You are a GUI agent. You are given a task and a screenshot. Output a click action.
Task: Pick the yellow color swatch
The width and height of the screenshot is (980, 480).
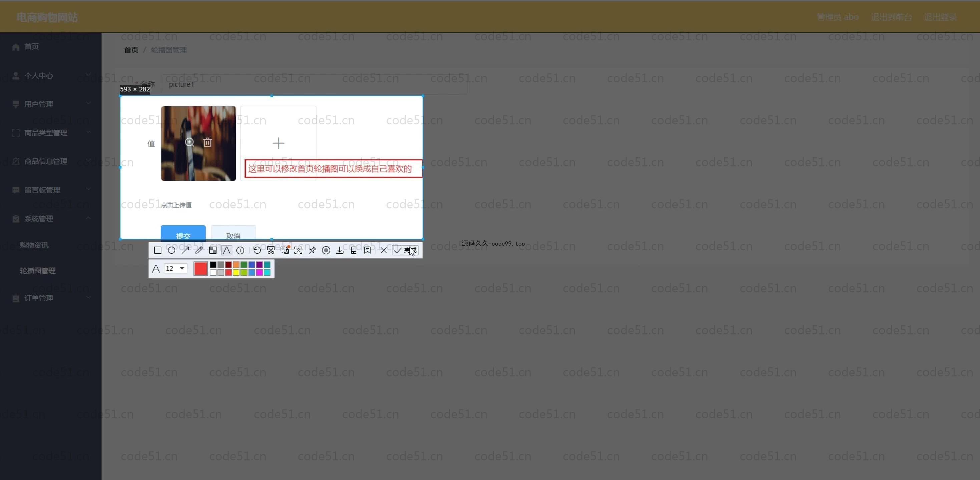[236, 272]
